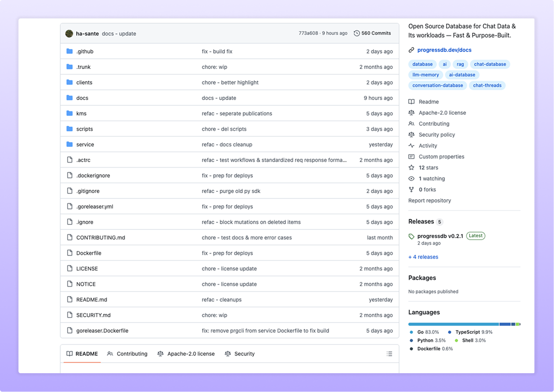
Task: Expand the + 4 releases section
Action: point(423,257)
